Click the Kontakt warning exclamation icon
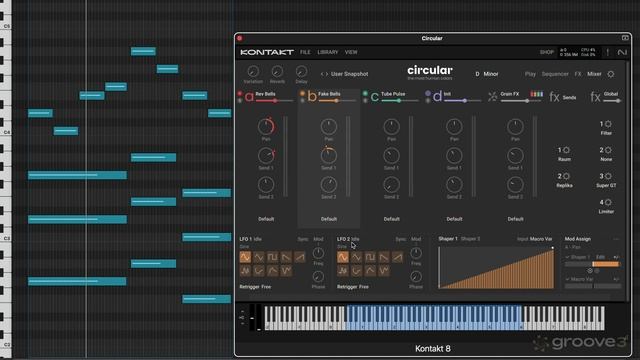Screen dimensions: 640x360 [x=607, y=52]
